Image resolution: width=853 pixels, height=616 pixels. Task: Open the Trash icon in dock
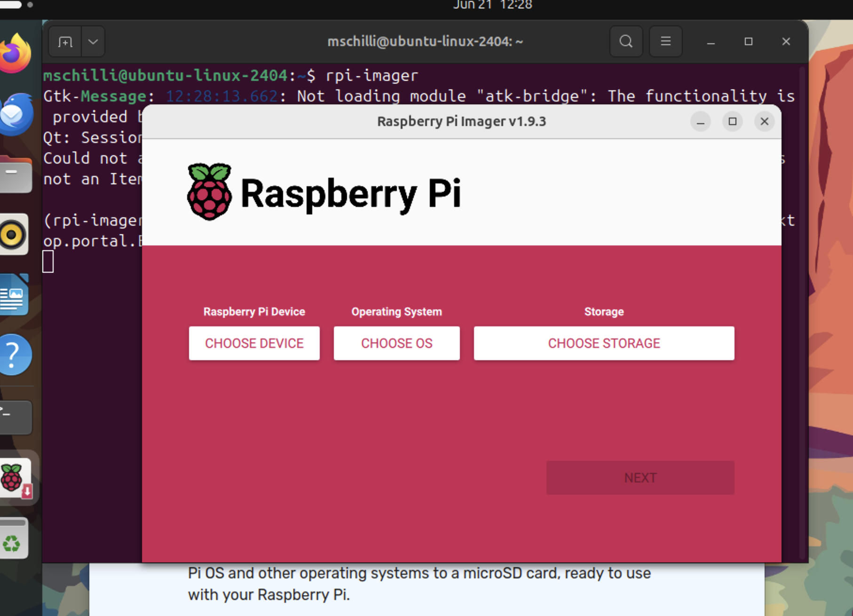point(14,538)
